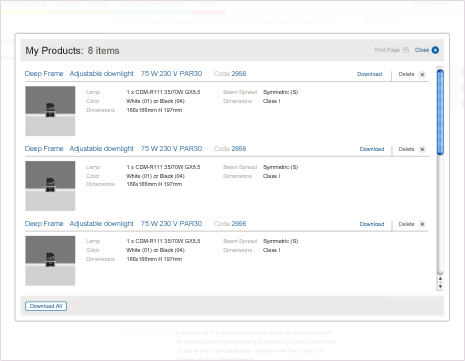
Task: Open Adjustable downlight link of third product
Action: click(101, 224)
